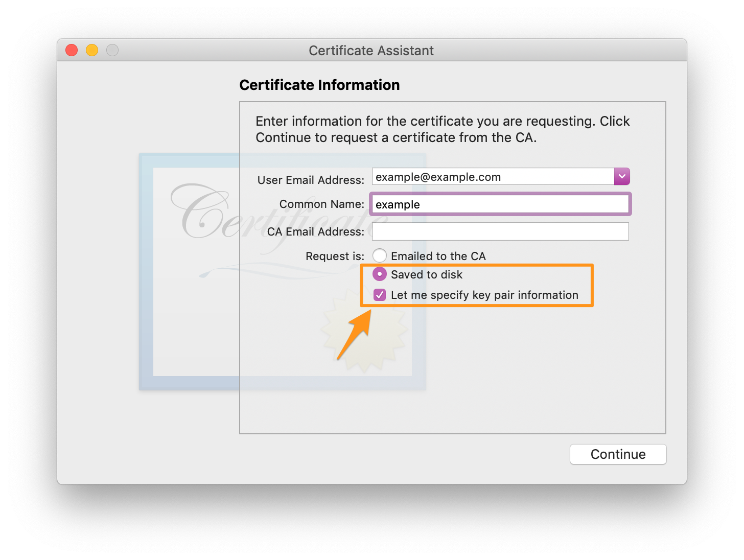
Task: Select the Emailed to the CA option
Action: (x=380, y=255)
